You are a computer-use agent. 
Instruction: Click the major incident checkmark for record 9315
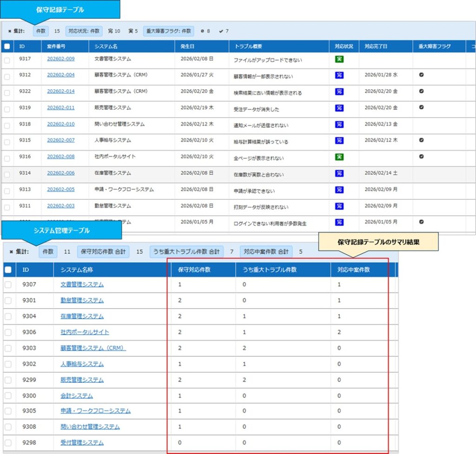coord(421,140)
